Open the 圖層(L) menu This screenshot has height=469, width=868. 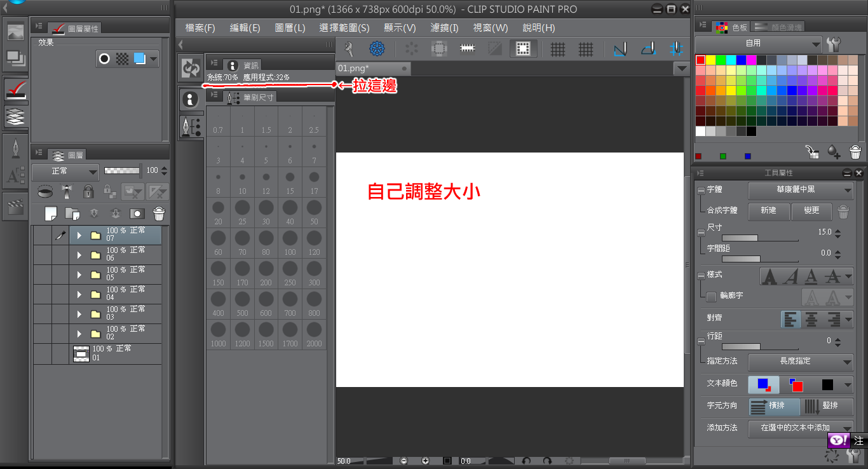point(290,28)
